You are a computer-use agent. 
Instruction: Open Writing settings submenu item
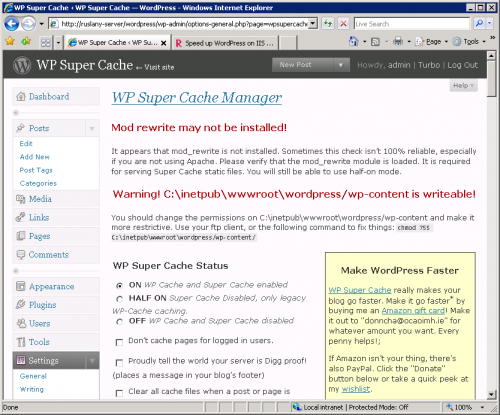tap(32, 389)
